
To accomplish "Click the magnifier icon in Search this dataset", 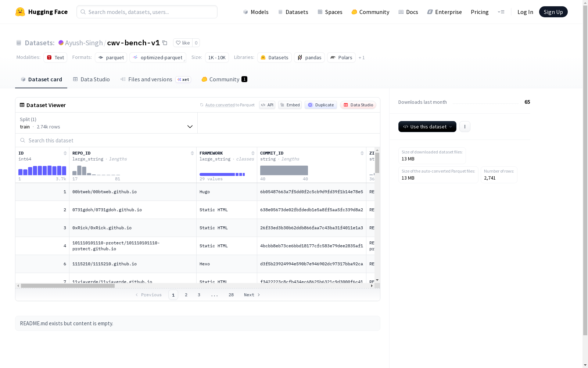I will pyautogui.click(x=23, y=140).
